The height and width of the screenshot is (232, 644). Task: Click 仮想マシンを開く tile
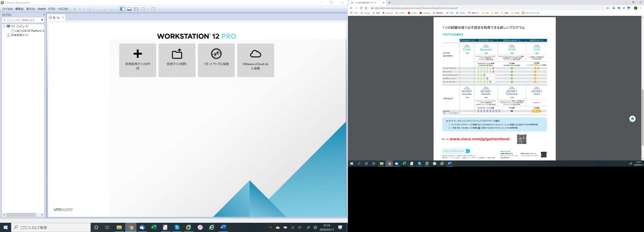tap(177, 60)
